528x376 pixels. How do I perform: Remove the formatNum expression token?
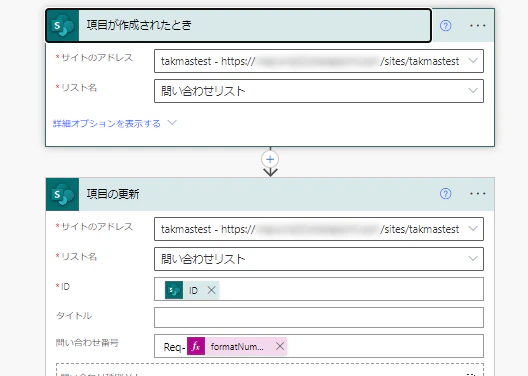coord(280,346)
